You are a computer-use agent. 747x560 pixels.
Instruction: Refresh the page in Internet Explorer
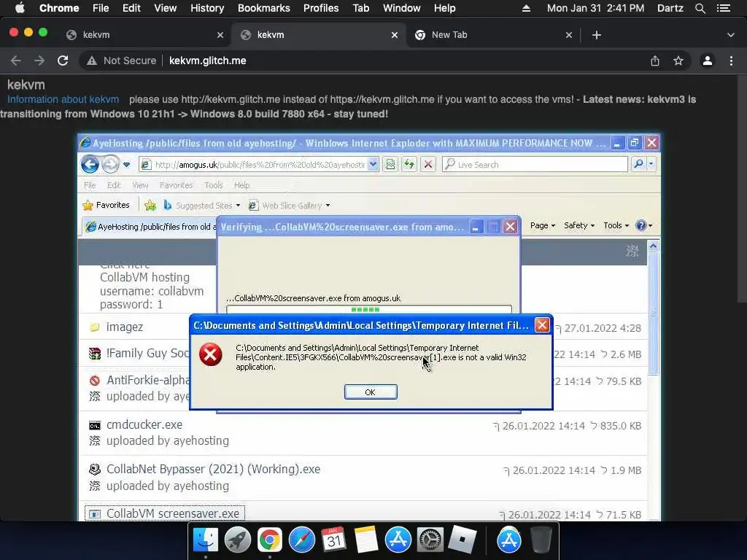click(x=409, y=164)
